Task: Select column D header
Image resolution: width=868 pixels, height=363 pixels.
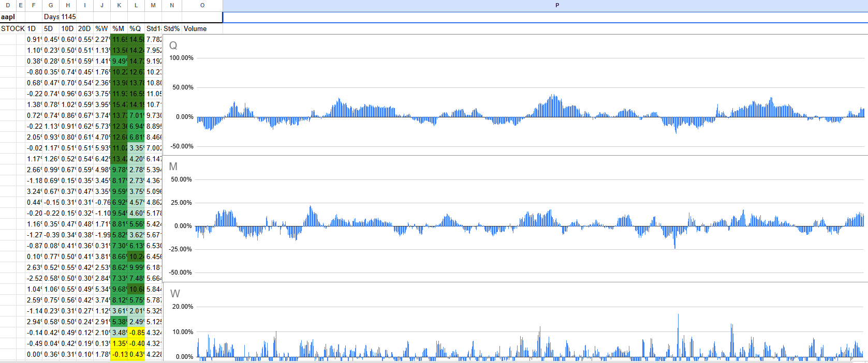Action: (x=8, y=5)
